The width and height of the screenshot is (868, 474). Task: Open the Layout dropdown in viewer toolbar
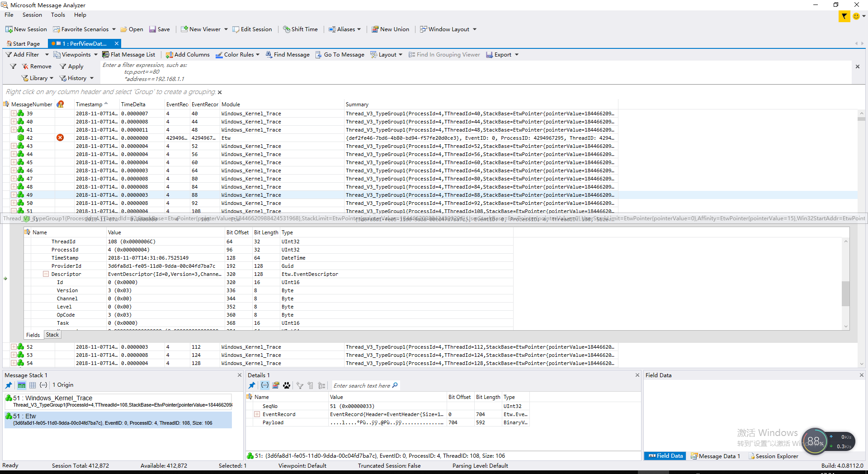click(386, 55)
